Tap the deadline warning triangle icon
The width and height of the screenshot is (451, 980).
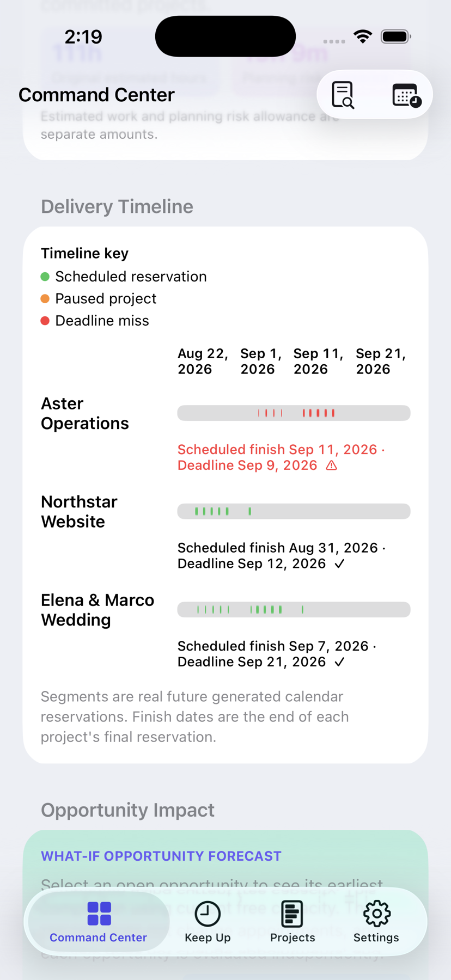[331, 465]
